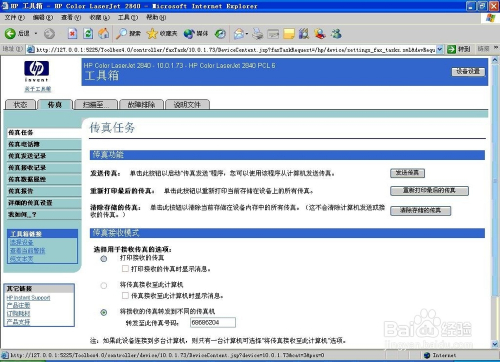This screenshot has height=362, width=500.
Task: Open the Back button history dropdown arrow
Action: [x=36, y=33]
